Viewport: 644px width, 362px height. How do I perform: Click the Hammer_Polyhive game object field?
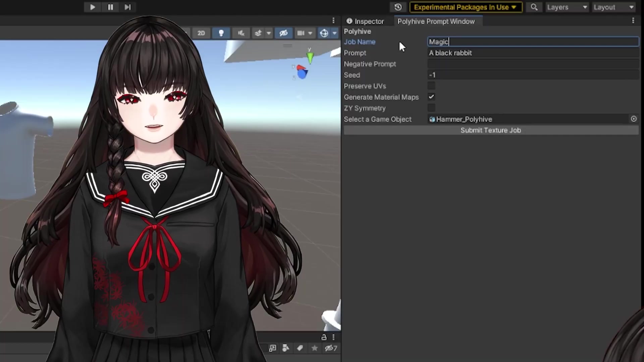point(528,119)
